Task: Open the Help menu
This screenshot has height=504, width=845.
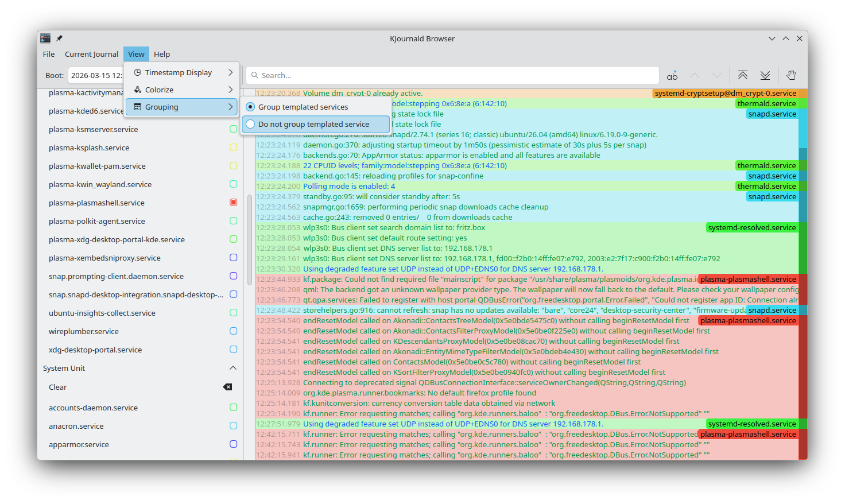Action: (162, 54)
